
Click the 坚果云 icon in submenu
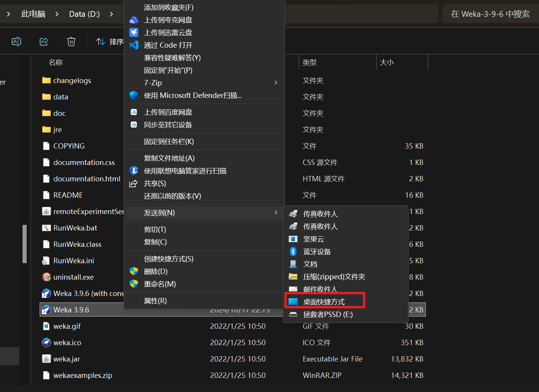point(293,239)
